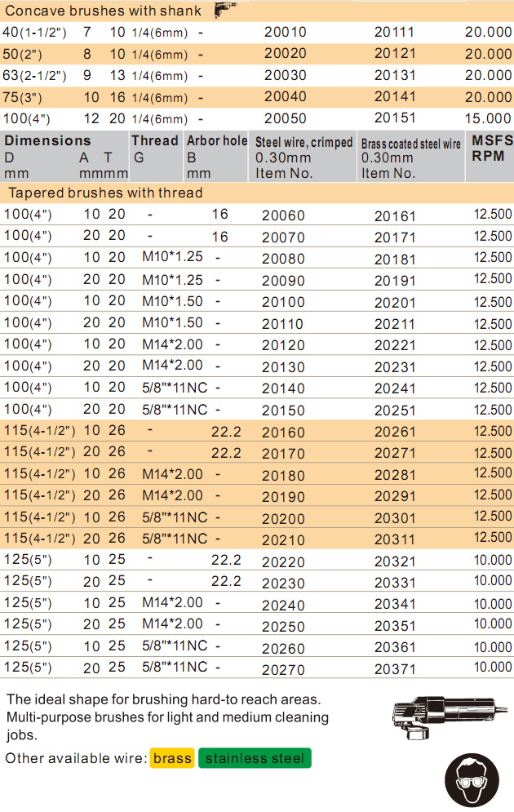Select item number 20151
514x812 pixels.
tap(394, 118)
